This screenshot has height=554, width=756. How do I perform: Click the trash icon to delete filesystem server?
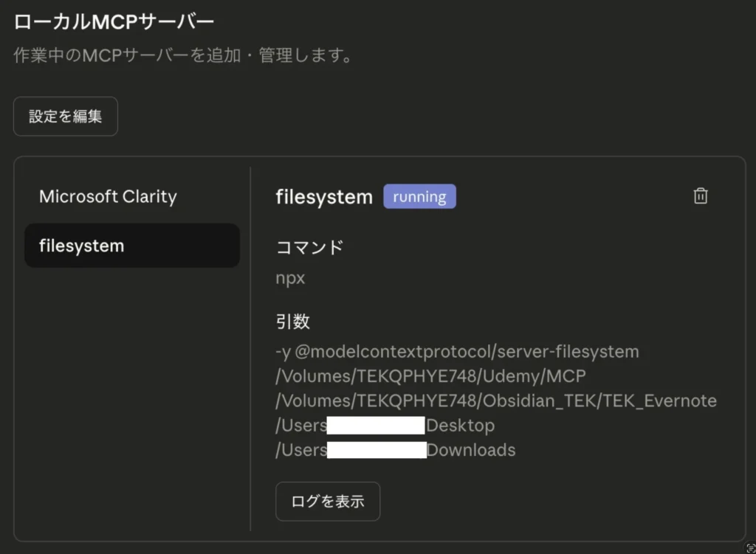click(x=700, y=196)
